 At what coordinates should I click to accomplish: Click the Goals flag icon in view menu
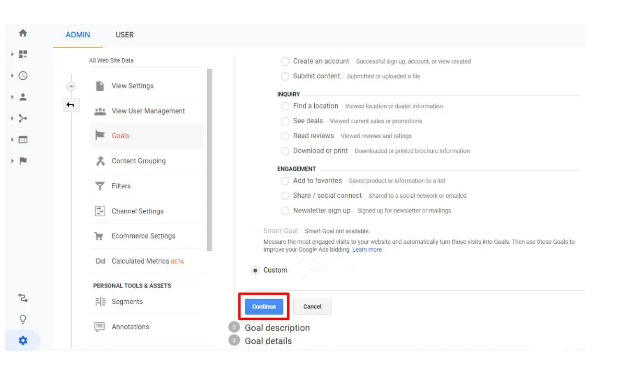[100, 135]
